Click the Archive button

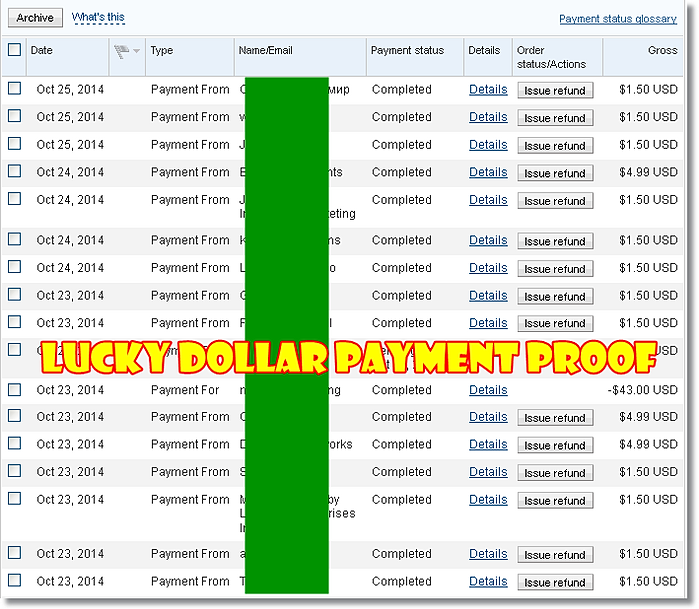pos(35,18)
